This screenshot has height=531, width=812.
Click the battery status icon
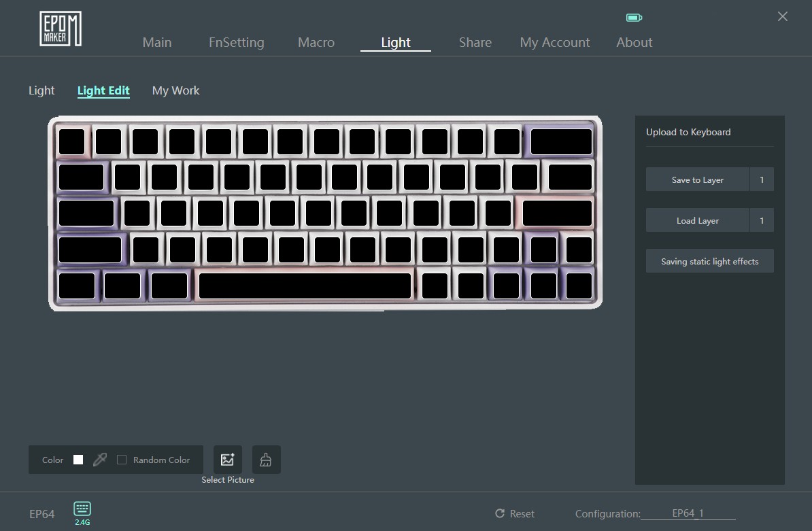coord(634,18)
